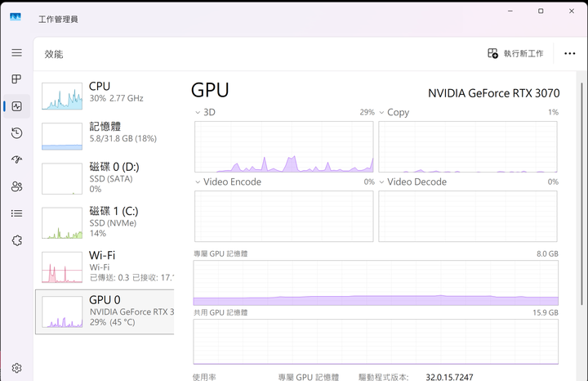Click driver version 32.0.15.7247

tap(449, 377)
